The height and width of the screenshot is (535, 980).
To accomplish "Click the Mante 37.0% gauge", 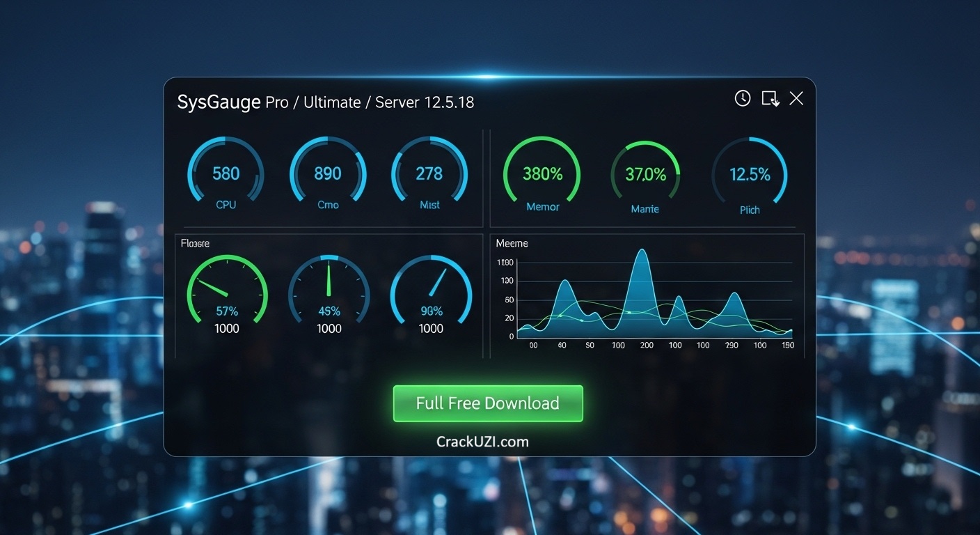I will tap(645, 176).
